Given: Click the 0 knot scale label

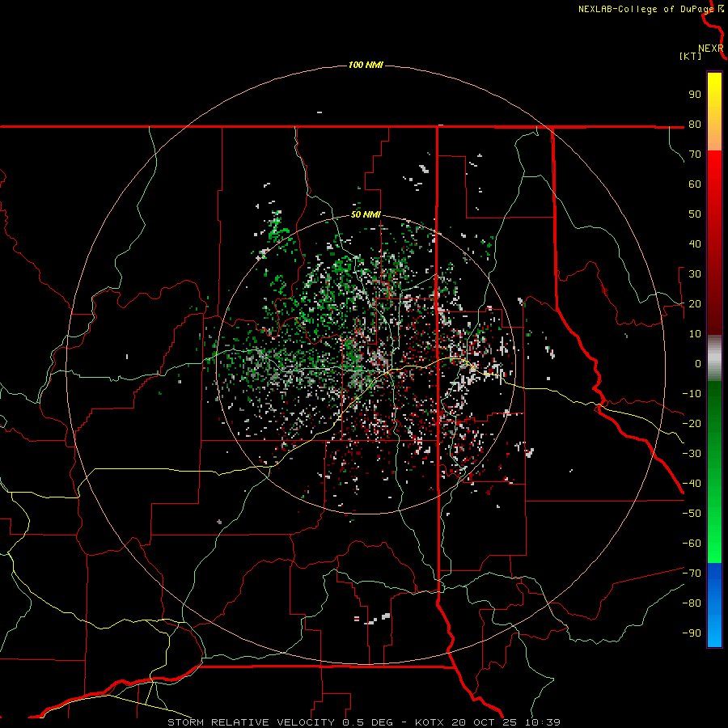Looking at the screenshot, I should click(x=698, y=363).
